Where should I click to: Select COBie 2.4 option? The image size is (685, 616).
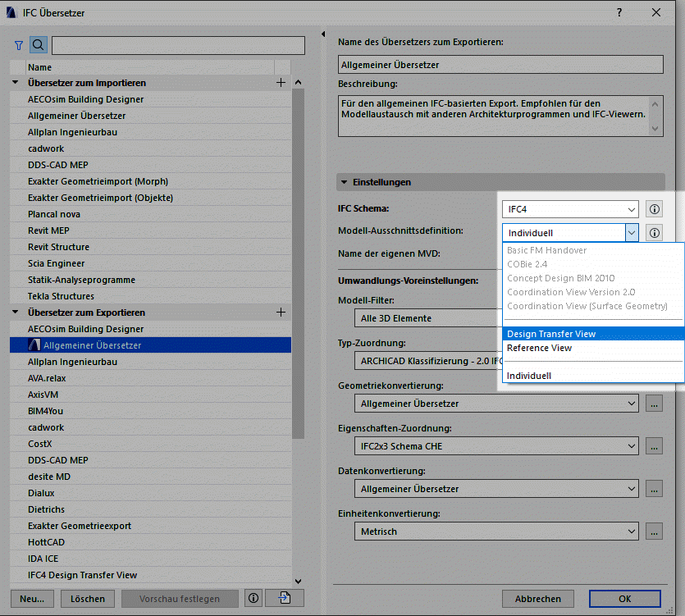tap(593, 264)
